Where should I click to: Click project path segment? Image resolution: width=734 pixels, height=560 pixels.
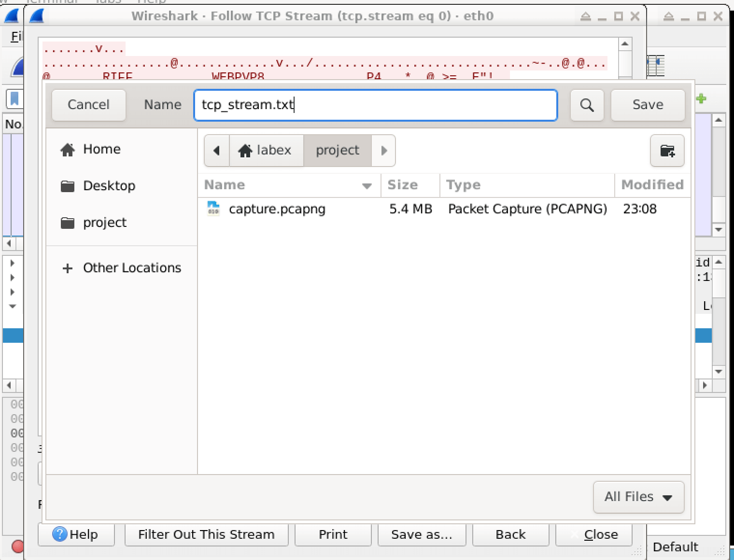(x=338, y=151)
